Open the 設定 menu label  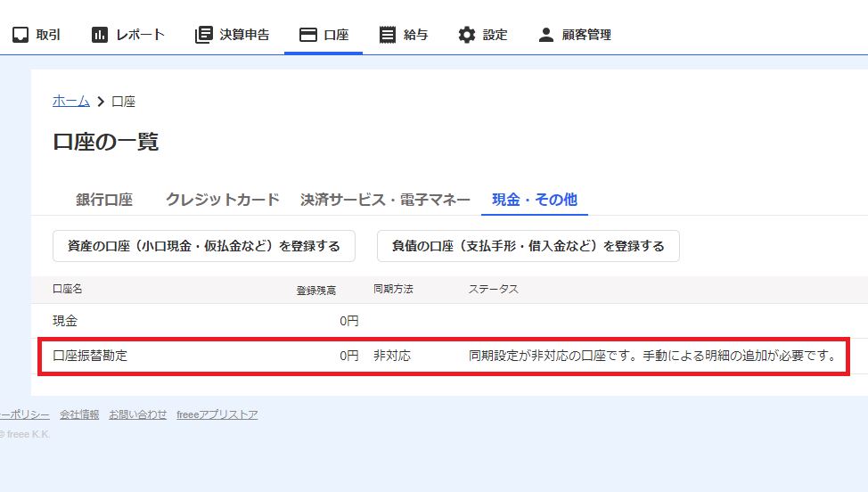point(495,35)
